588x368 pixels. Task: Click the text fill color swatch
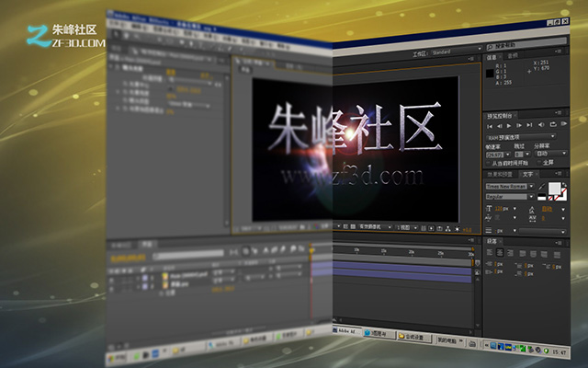point(555,189)
